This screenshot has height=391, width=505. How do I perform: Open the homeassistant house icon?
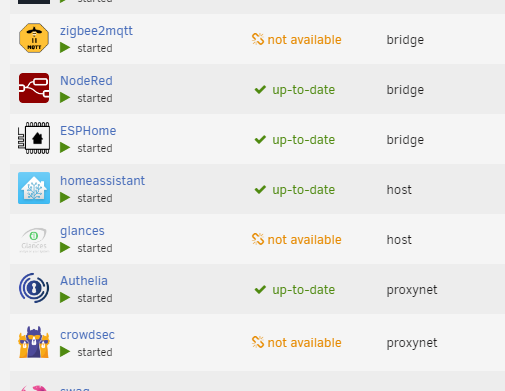click(34, 188)
